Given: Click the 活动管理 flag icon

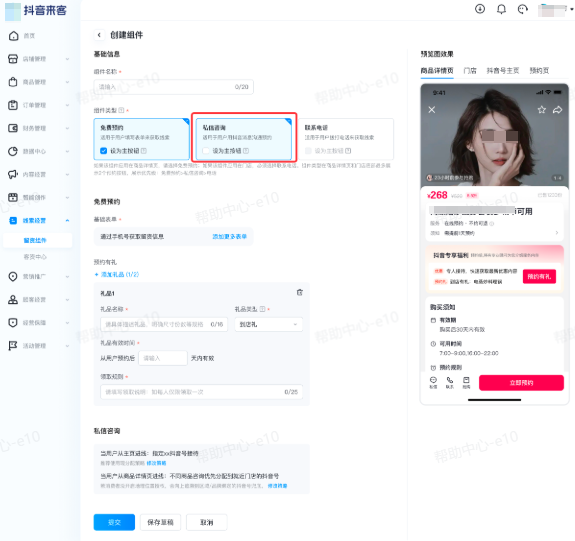Looking at the screenshot, I should click(13, 346).
